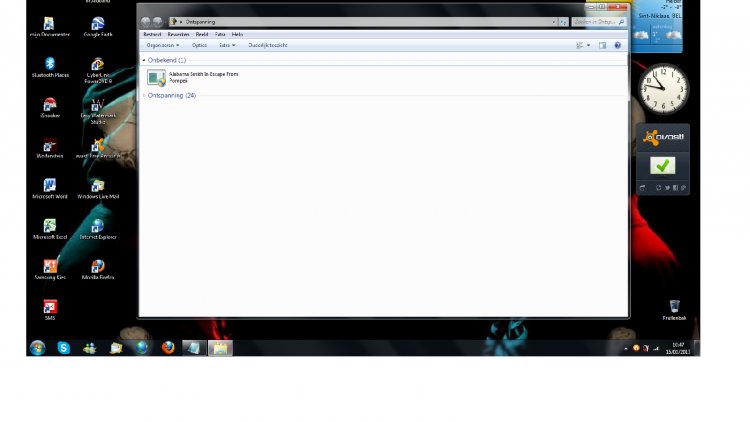Screen dimensions: 750x422
Task: Click the avast orange tray icon
Action: (636, 348)
